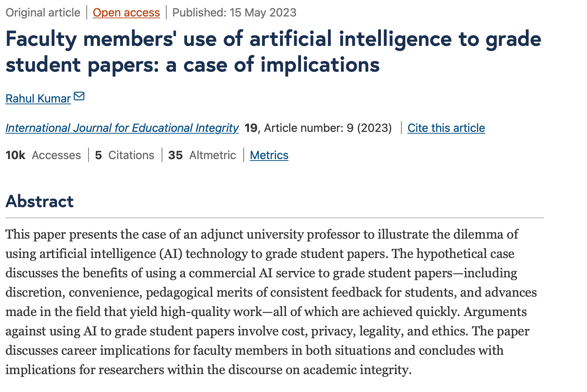This screenshot has width=587, height=392.
Task: Click the 35 Altmetric score
Action: pyautogui.click(x=202, y=155)
